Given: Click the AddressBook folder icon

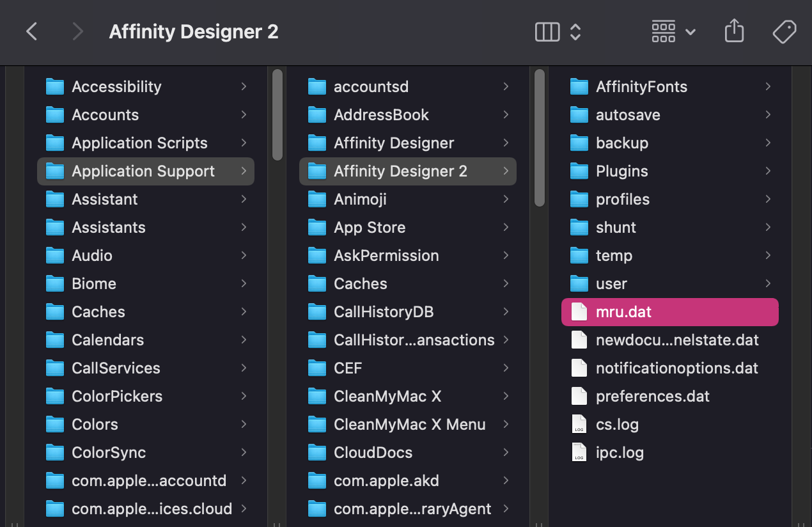Looking at the screenshot, I should pos(318,114).
